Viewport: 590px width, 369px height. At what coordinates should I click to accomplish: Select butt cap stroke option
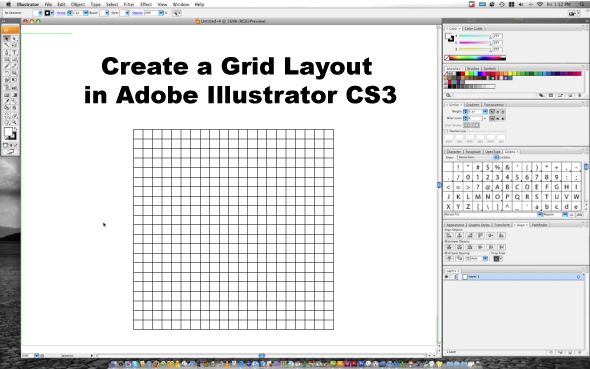[x=492, y=111]
